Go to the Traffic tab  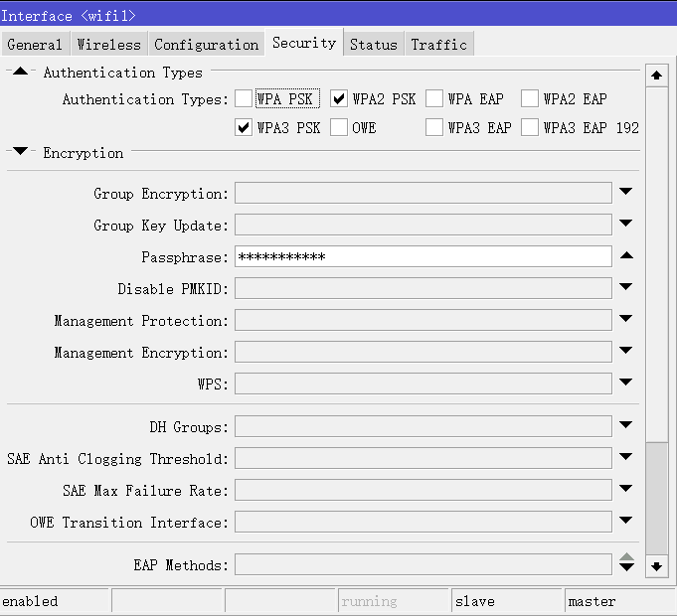tap(438, 45)
